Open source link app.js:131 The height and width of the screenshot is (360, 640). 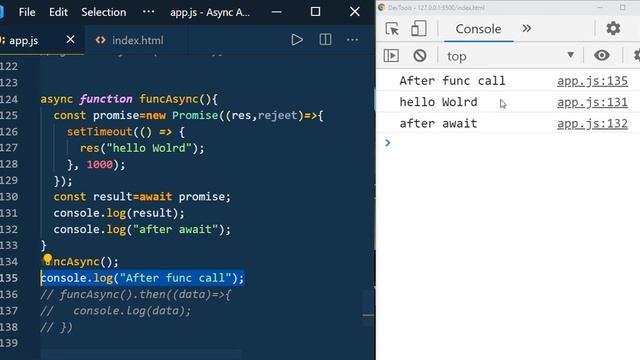pyautogui.click(x=592, y=102)
